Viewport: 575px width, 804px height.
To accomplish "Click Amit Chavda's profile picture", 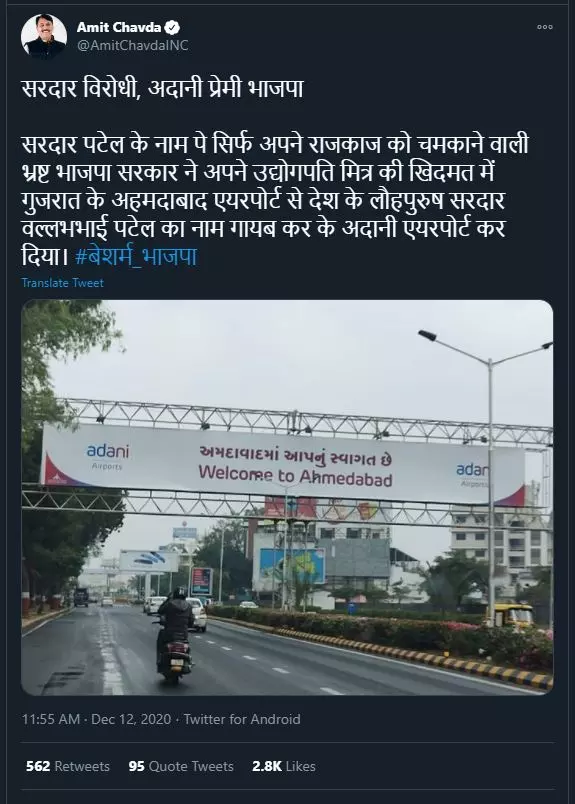I will pyautogui.click(x=44, y=36).
